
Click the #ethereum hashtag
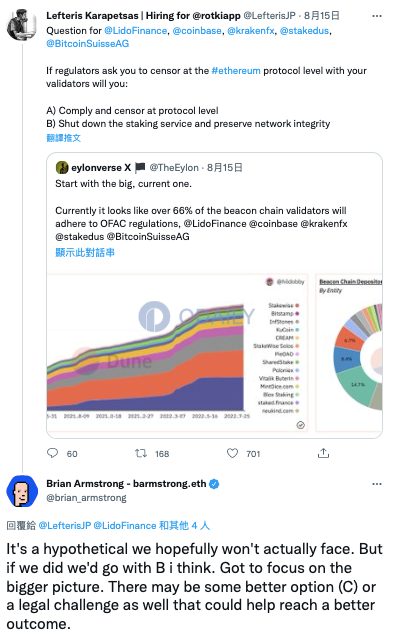pos(236,71)
